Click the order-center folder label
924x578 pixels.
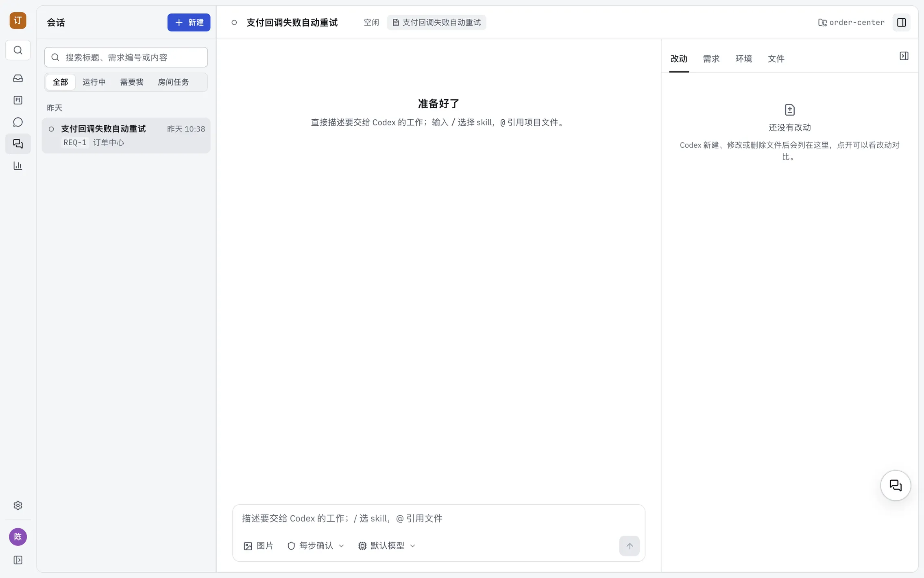pyautogui.click(x=851, y=22)
